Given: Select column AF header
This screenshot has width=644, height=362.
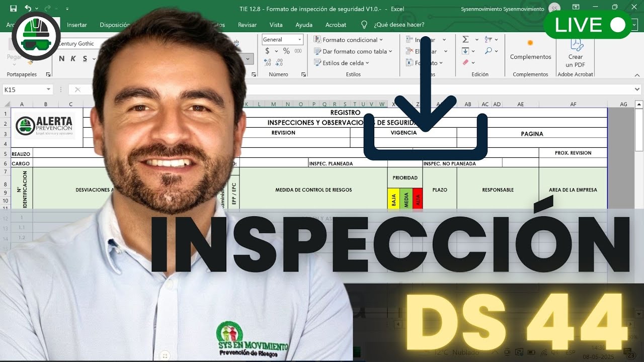Looking at the screenshot, I should coord(573,104).
